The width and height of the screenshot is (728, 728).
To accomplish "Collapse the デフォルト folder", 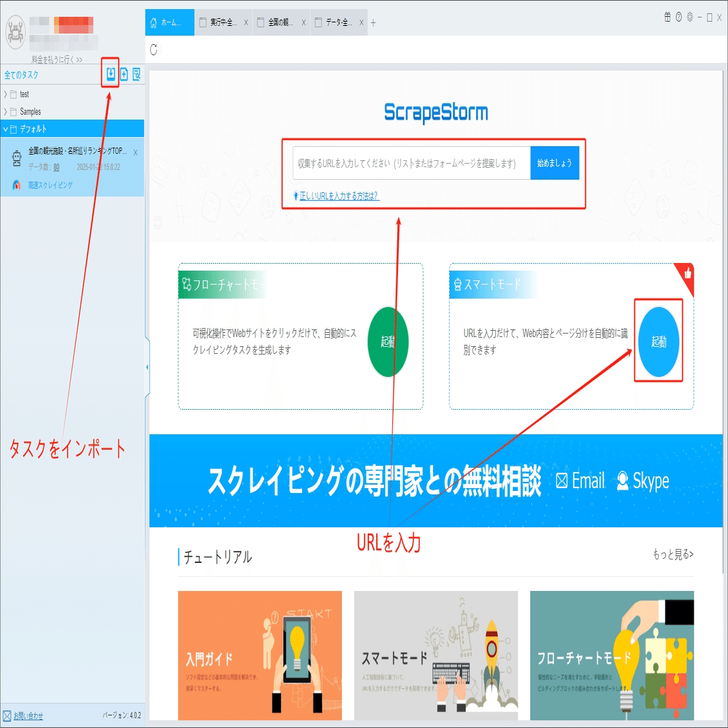I will click(5, 129).
